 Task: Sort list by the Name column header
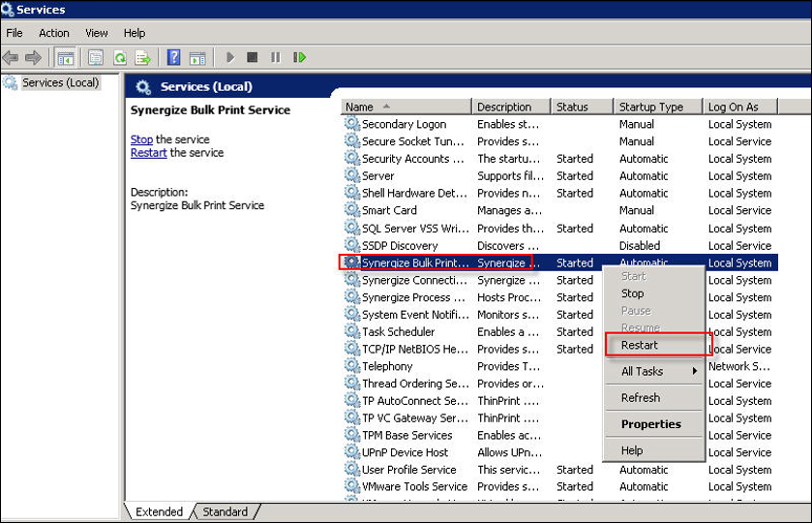tap(406, 107)
